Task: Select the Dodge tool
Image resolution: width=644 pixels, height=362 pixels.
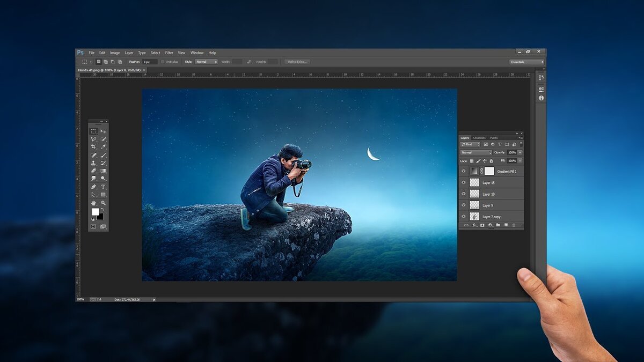Action: [x=103, y=178]
